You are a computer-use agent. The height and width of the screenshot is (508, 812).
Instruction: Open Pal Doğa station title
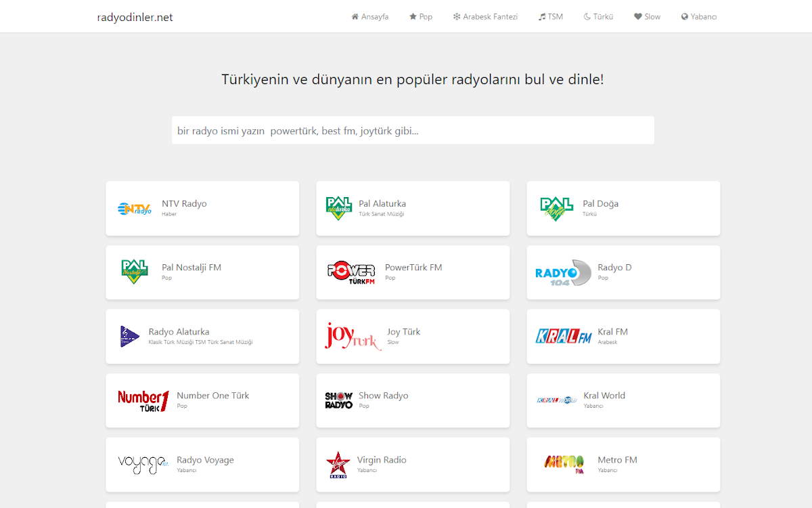coord(600,204)
